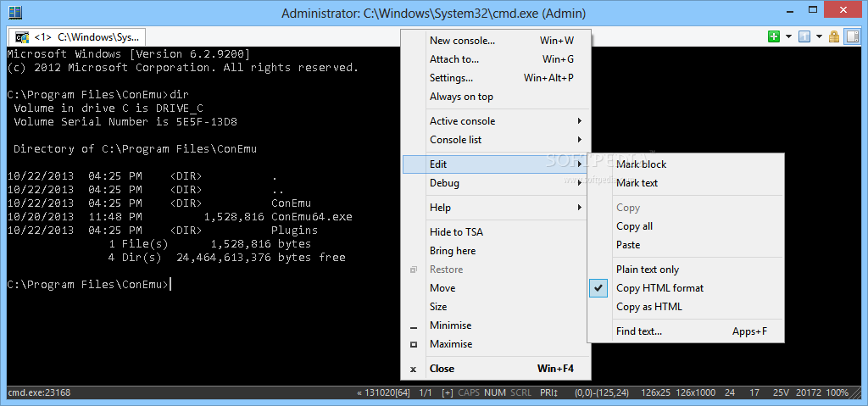Open dropdown arrow next to console number icon
Screen dimensions: 868x406
tap(819, 37)
